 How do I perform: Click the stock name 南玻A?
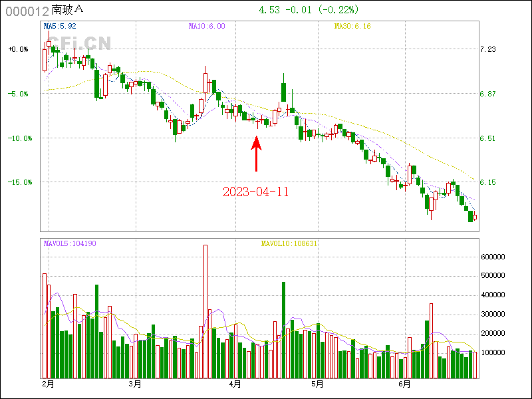click(x=69, y=11)
